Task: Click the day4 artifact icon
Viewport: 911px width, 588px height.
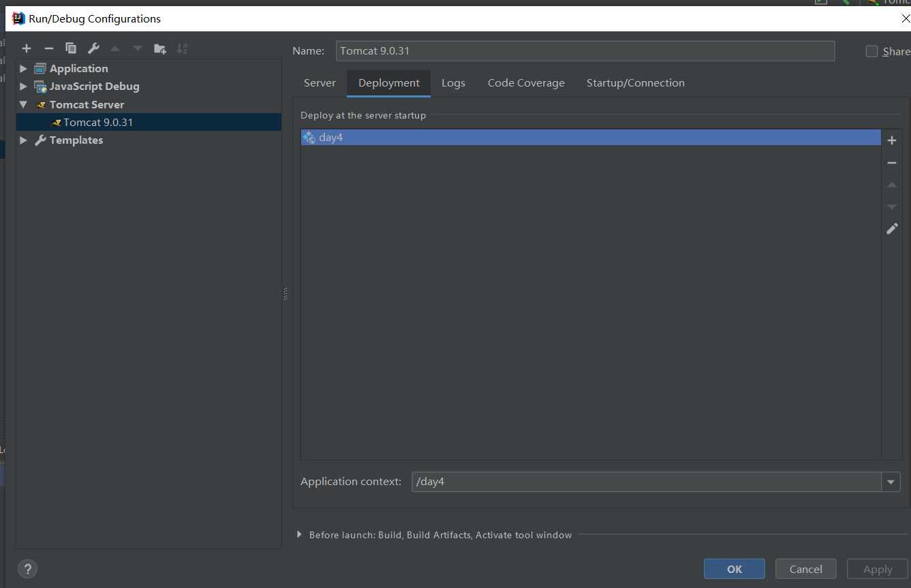Action: [x=309, y=138]
